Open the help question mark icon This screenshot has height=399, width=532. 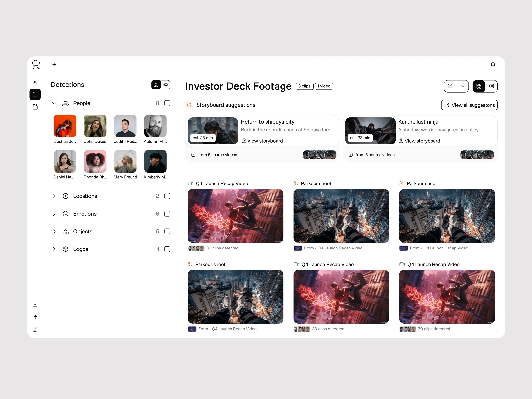pyautogui.click(x=35, y=329)
